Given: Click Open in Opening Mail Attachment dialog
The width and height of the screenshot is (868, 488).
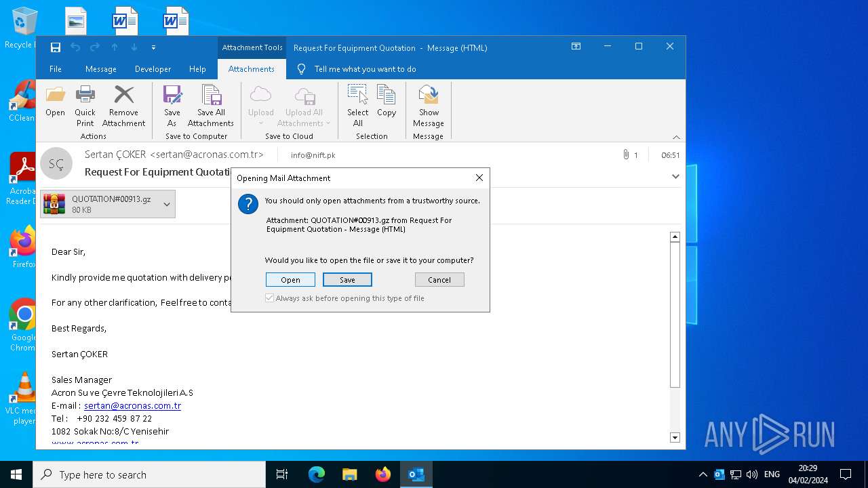Looking at the screenshot, I should tap(290, 280).
